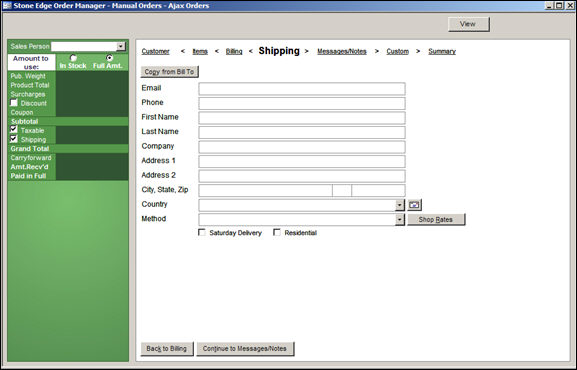Enable Saturday Delivery checkbox
Image resolution: width=577 pixels, height=370 pixels.
point(202,232)
